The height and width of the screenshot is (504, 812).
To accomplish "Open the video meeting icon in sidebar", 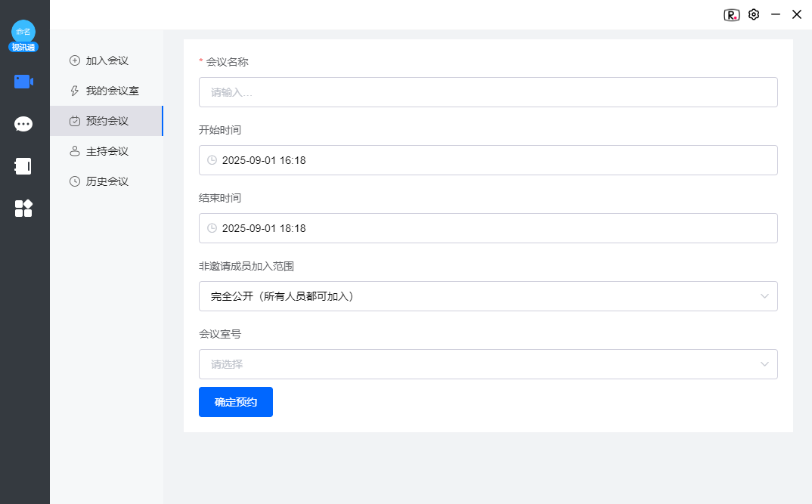I will point(23,81).
